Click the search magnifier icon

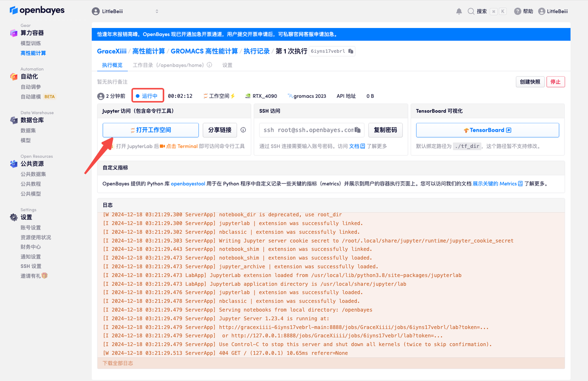pyautogui.click(x=471, y=11)
